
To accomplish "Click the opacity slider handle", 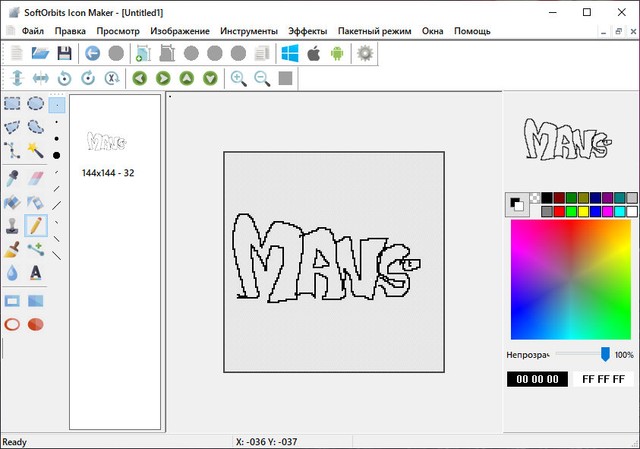I will point(605,354).
